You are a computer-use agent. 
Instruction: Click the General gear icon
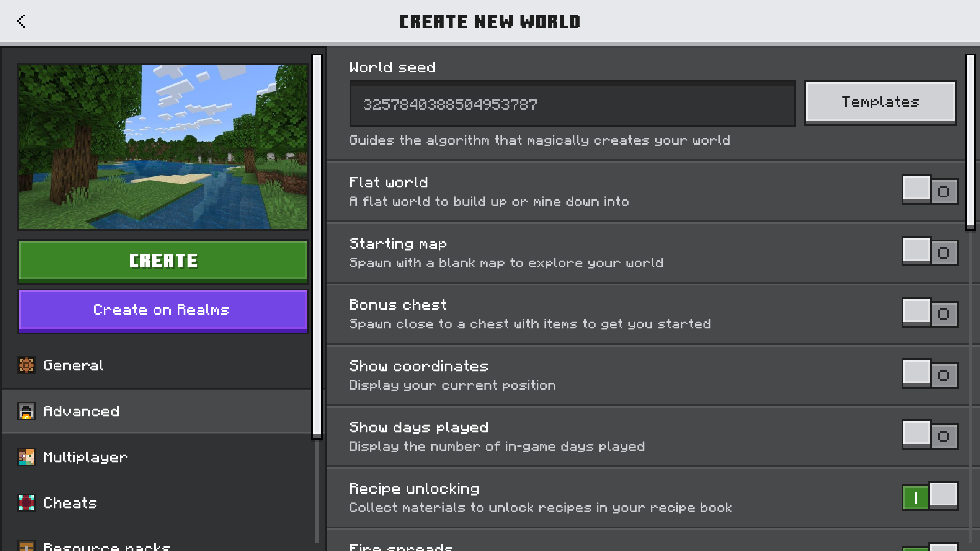click(26, 365)
